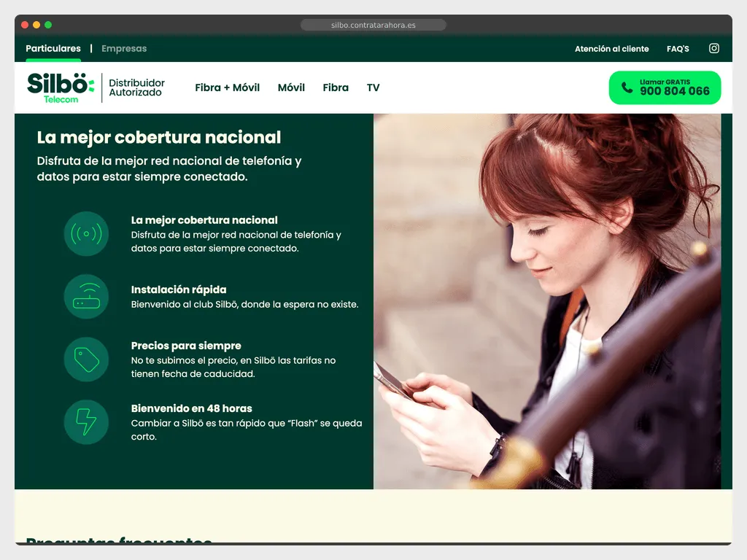Image resolution: width=747 pixels, height=560 pixels.
Task: Open the Fibra navigation entry
Action: pyautogui.click(x=336, y=87)
